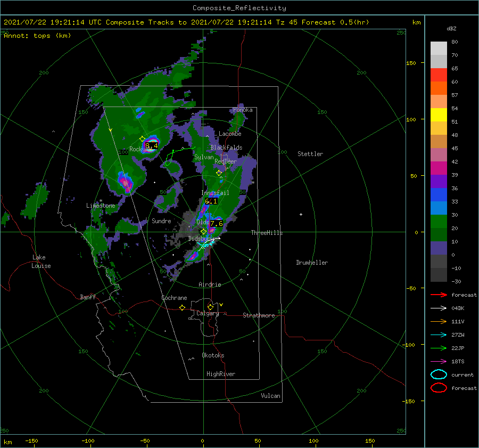479x448 pixels.
Task: Click the Lacombe city label
Action: point(230,134)
